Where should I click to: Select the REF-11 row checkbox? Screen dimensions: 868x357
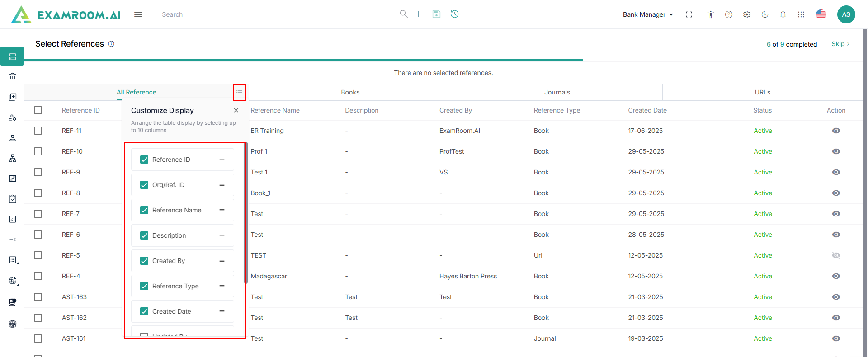[x=38, y=131]
